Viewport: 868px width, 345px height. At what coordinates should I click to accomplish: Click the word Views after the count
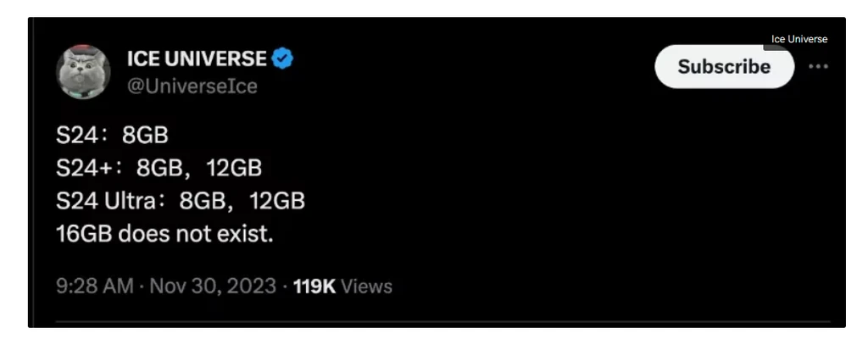(x=366, y=287)
